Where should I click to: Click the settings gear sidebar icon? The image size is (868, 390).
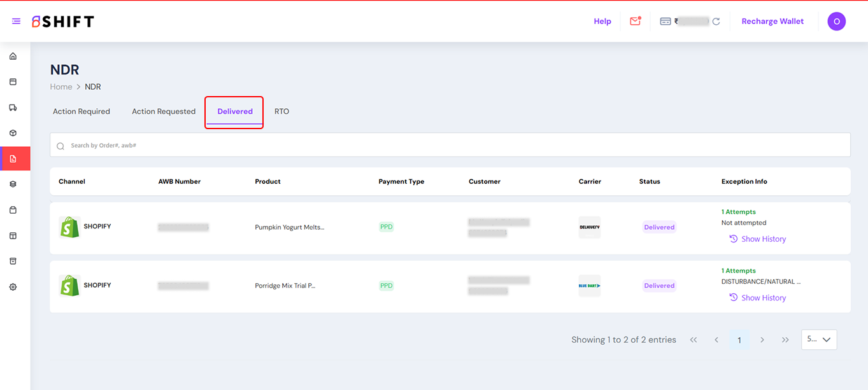pyautogui.click(x=13, y=287)
